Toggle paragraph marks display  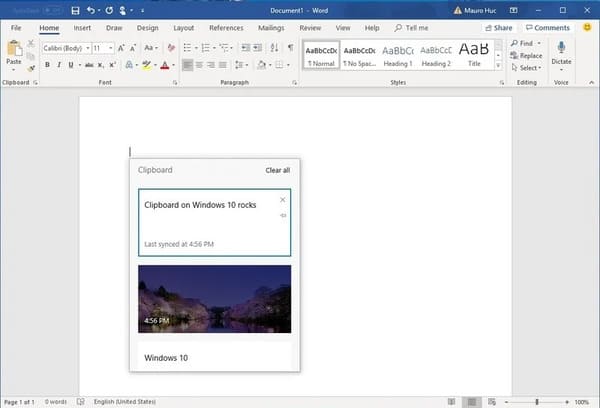pos(290,48)
